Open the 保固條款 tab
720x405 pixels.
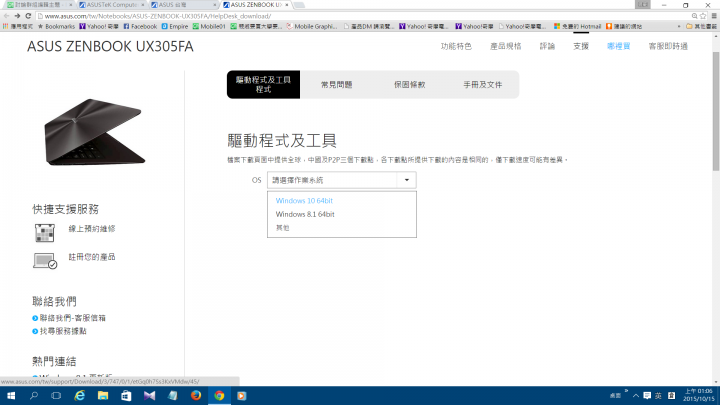click(x=410, y=84)
